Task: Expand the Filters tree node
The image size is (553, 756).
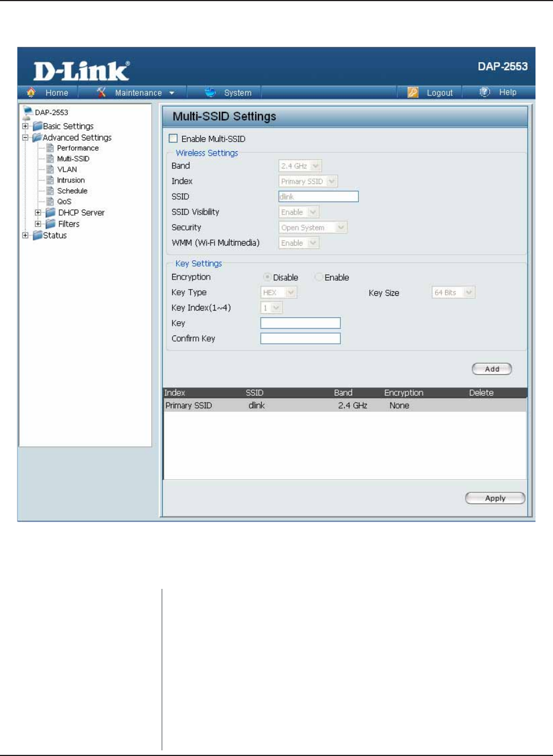Action: (38, 224)
